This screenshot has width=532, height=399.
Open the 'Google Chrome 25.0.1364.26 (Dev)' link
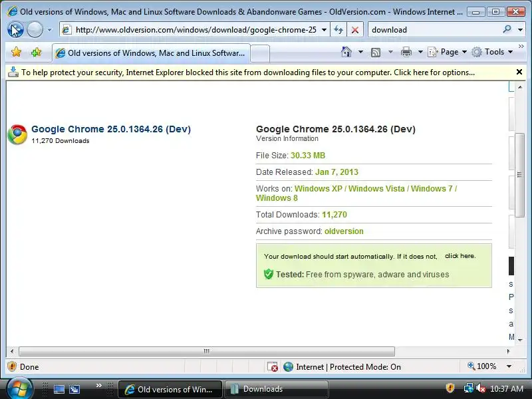pos(111,129)
